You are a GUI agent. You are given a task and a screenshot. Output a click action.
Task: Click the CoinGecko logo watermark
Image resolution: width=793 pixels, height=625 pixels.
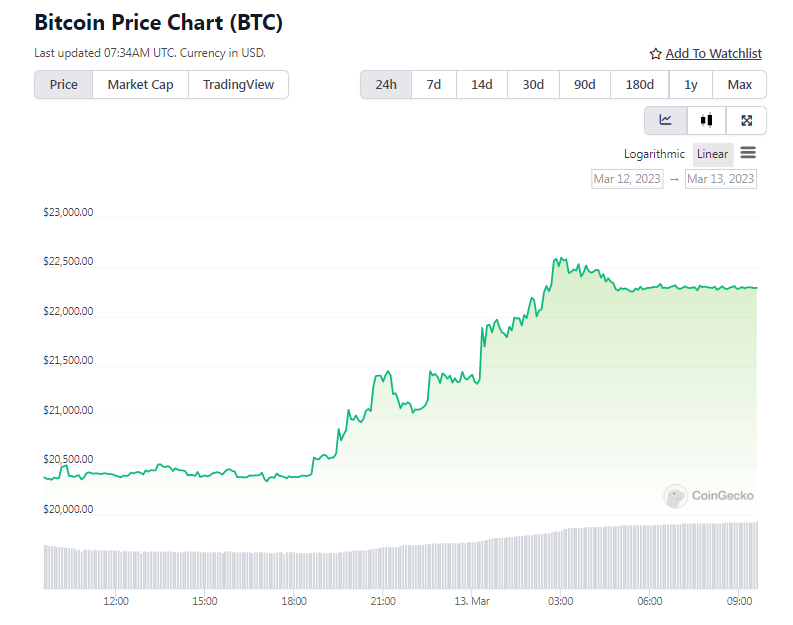click(x=708, y=496)
